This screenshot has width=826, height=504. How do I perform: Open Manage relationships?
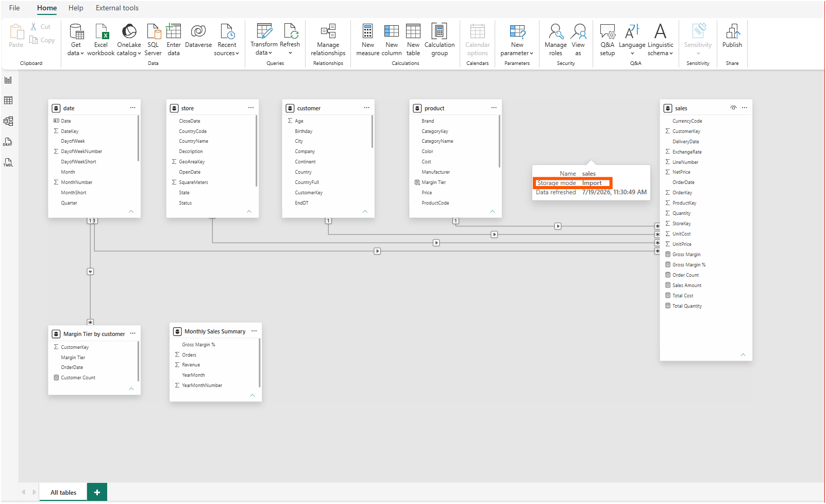tap(328, 40)
